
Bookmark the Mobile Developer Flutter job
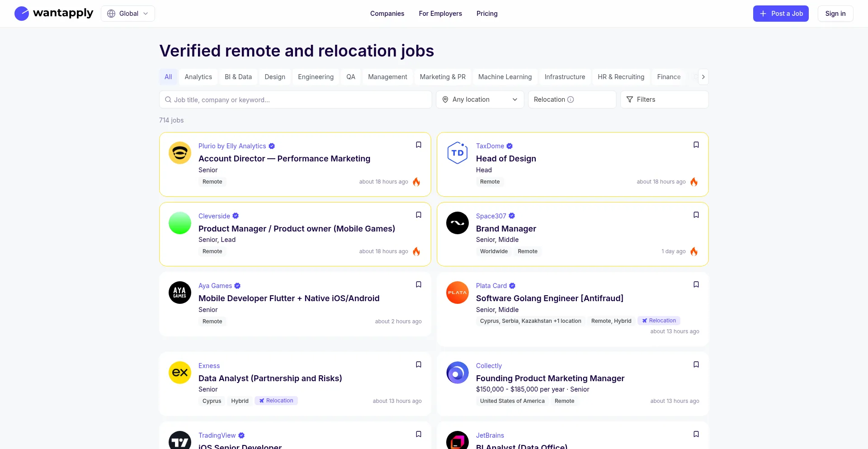(x=419, y=284)
